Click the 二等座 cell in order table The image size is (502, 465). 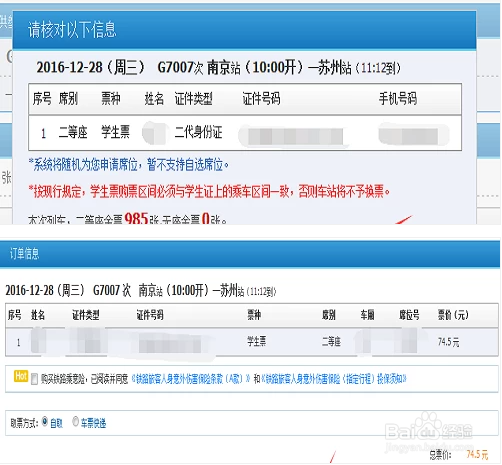[331, 341]
